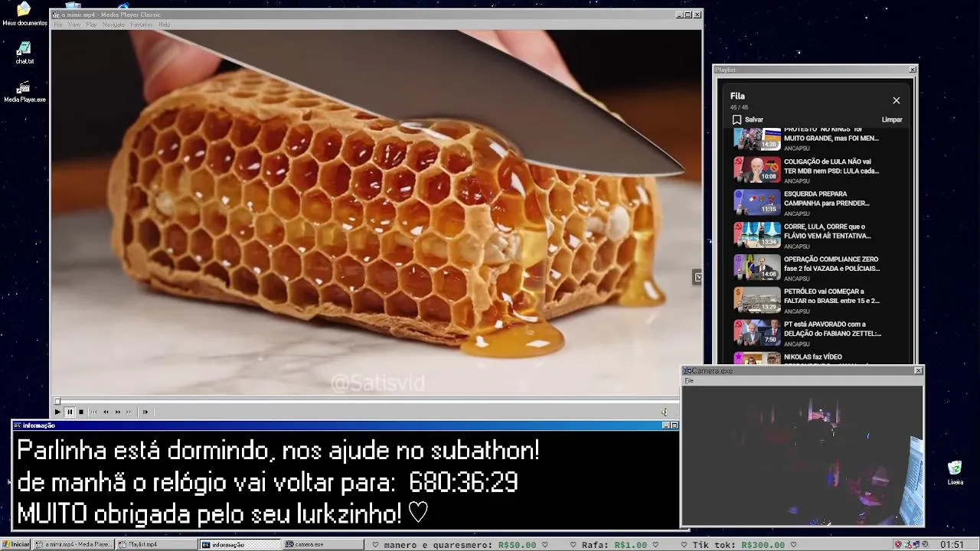Screen dimensions: 980x551
Task: Pause the video in Media Player Classic
Action: [69, 412]
